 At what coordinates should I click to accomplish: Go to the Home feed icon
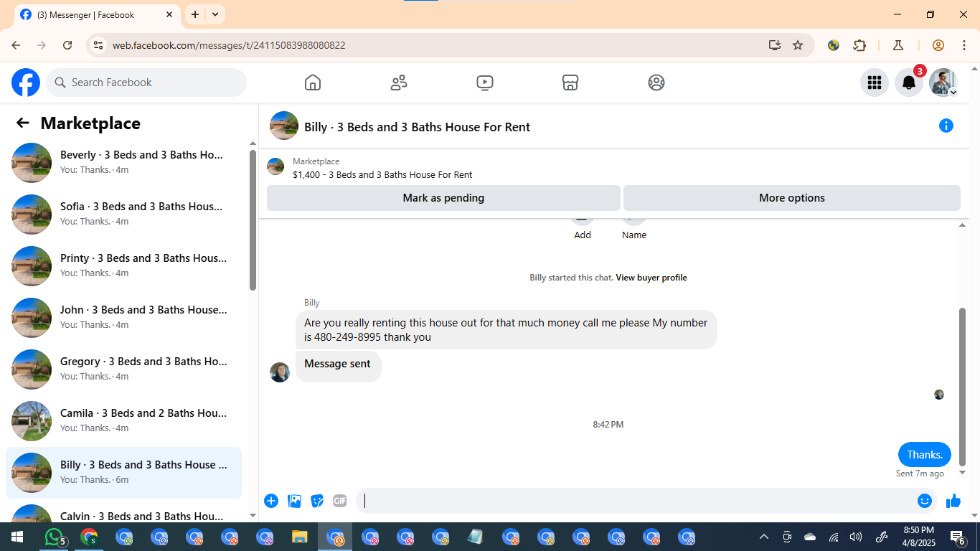313,83
